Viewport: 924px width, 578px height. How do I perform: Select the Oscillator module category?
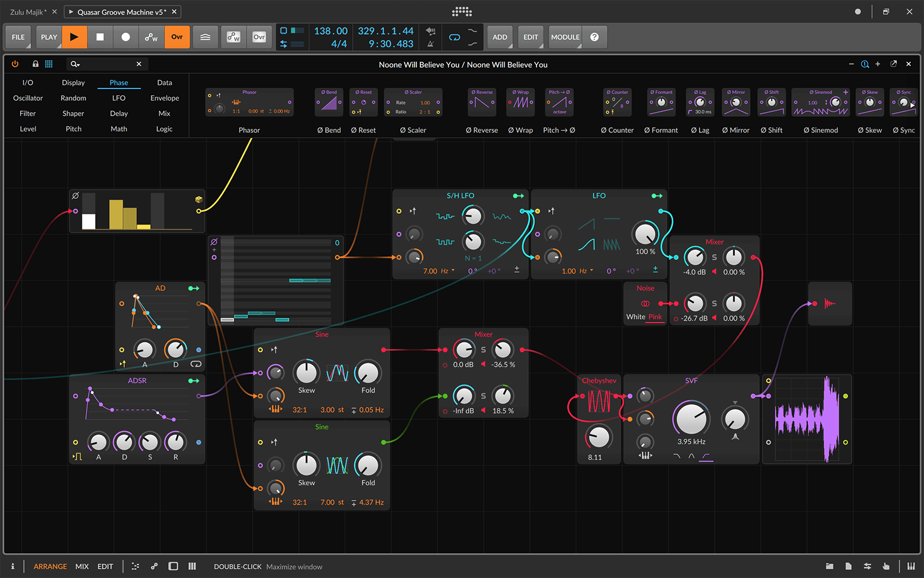click(28, 98)
